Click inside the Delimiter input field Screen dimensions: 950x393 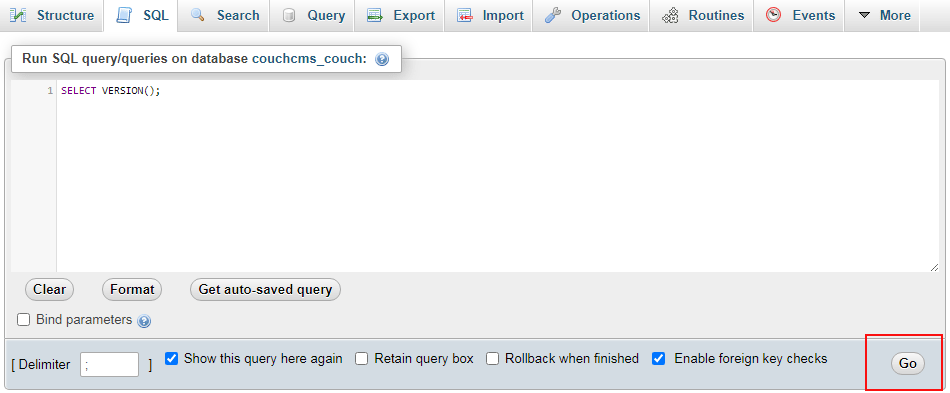tap(109, 365)
